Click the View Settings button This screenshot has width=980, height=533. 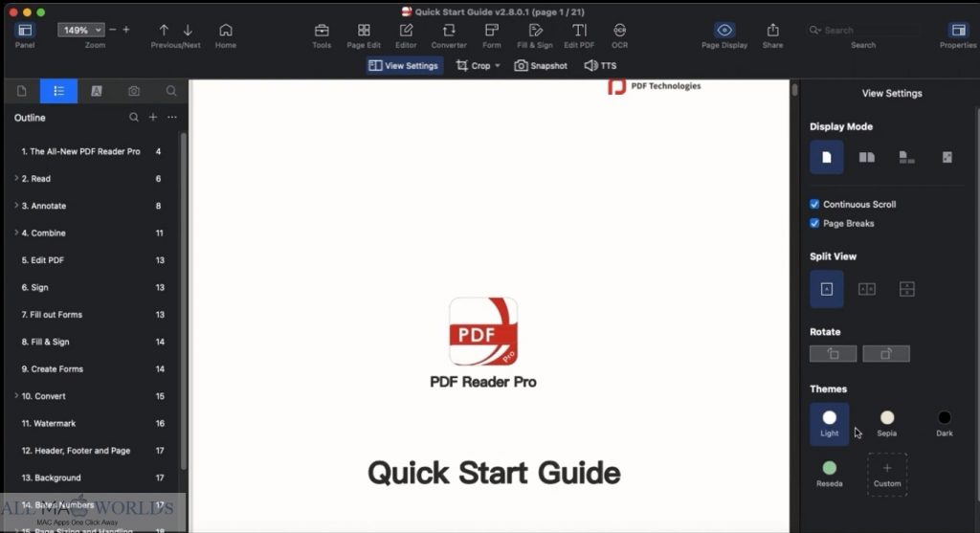coord(405,66)
